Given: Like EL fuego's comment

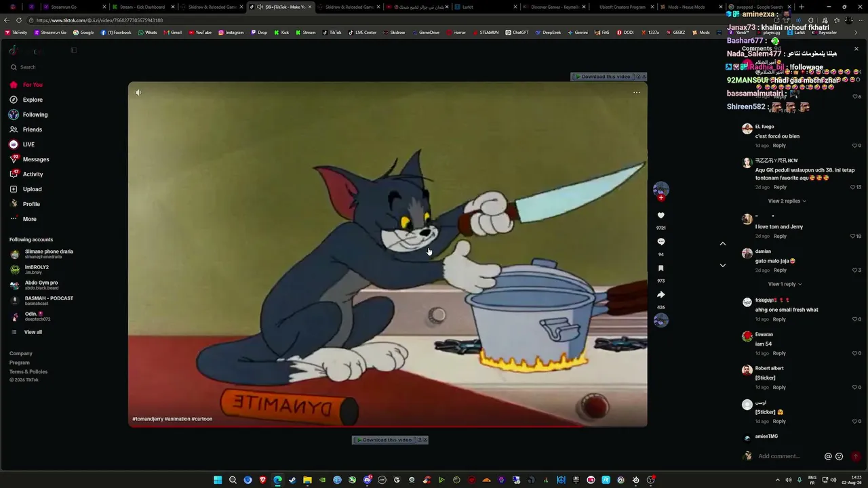Looking at the screenshot, I should click(x=855, y=146).
